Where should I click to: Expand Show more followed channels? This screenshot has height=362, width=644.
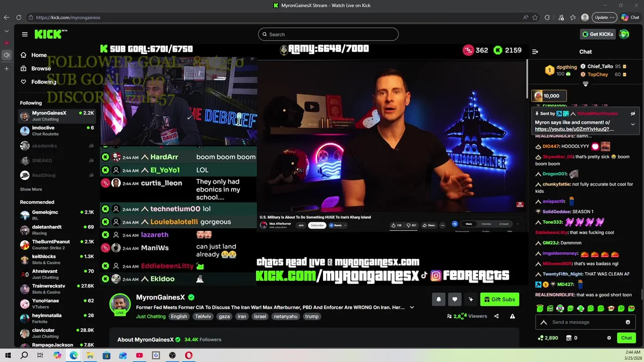tap(31, 189)
